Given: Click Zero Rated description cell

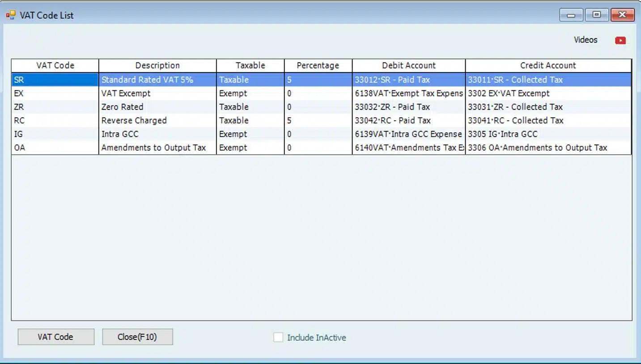Looking at the screenshot, I should point(157,107).
